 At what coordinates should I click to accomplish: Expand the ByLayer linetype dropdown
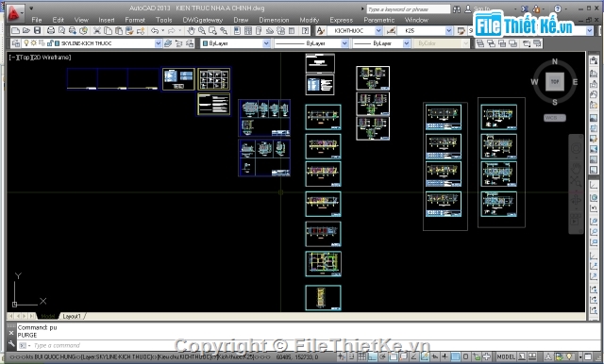[x=344, y=43]
